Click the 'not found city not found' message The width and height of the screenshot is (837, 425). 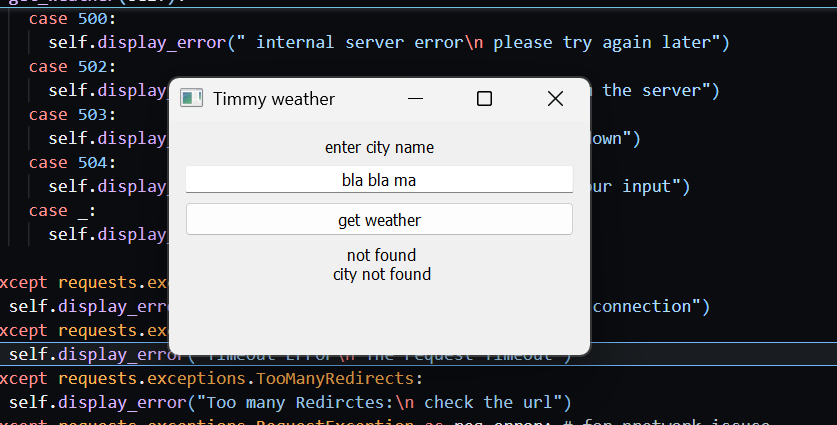tap(382, 265)
